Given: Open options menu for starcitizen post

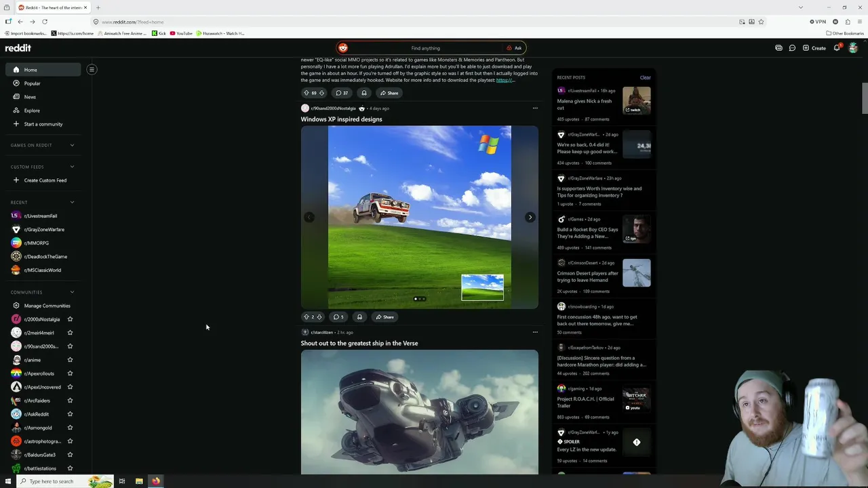Looking at the screenshot, I should coord(535,332).
